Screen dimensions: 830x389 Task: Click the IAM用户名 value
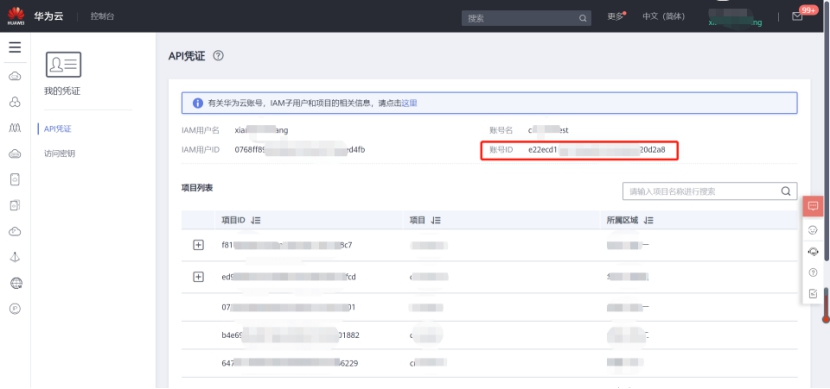pos(261,130)
